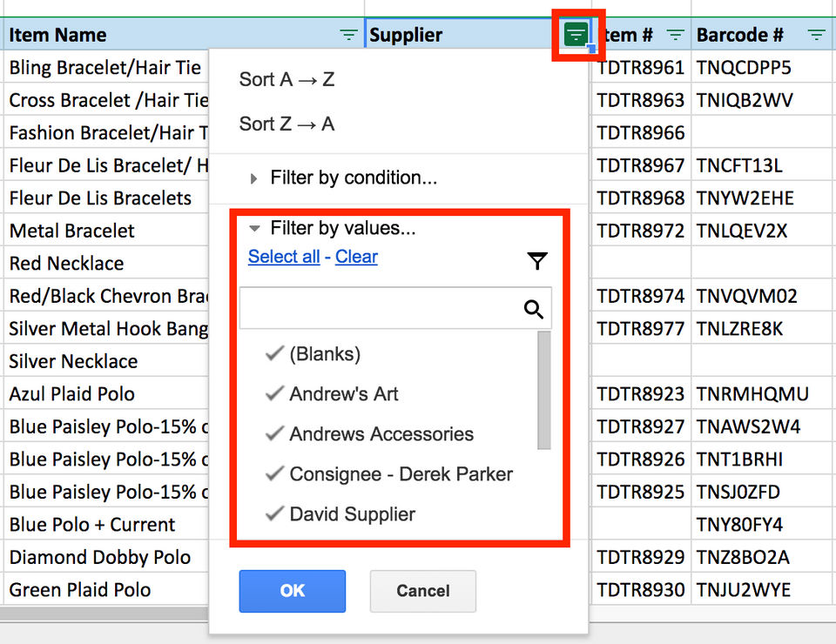The image size is (836, 644).
Task: Open the Item Name column filter icon
Action: (x=348, y=35)
